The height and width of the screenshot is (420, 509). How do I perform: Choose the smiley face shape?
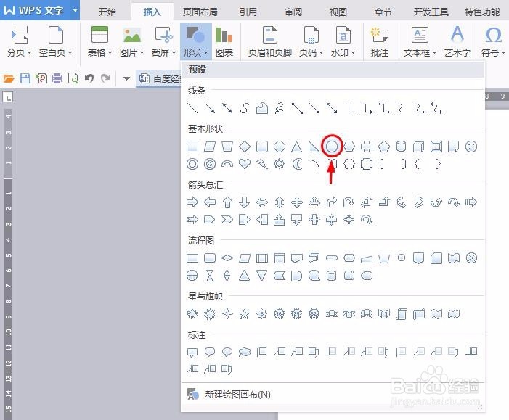tap(471, 147)
